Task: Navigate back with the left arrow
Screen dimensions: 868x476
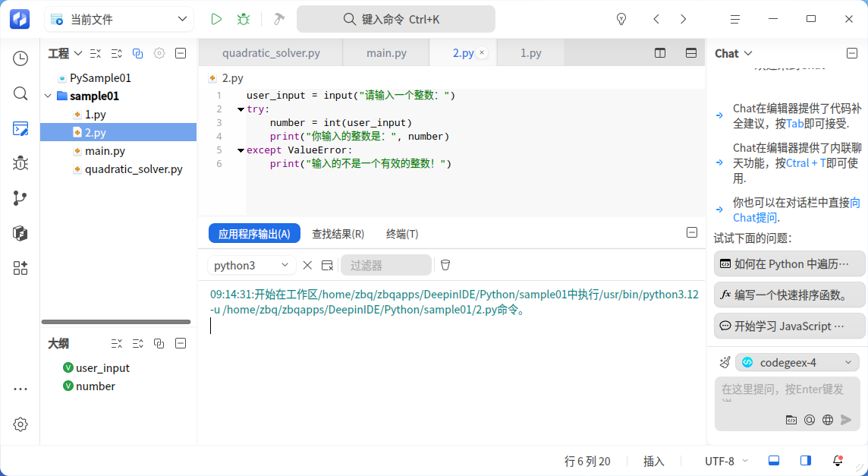Action: point(656,20)
